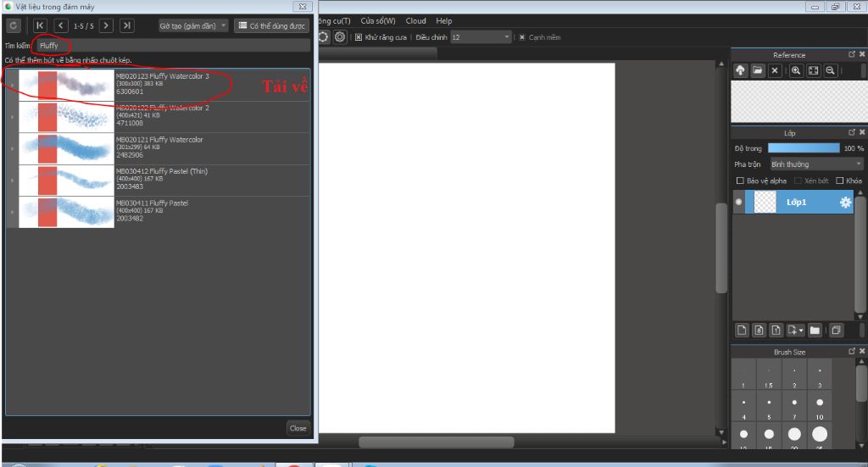
Task: Undock the Lớp layer panel
Action: click(852, 132)
